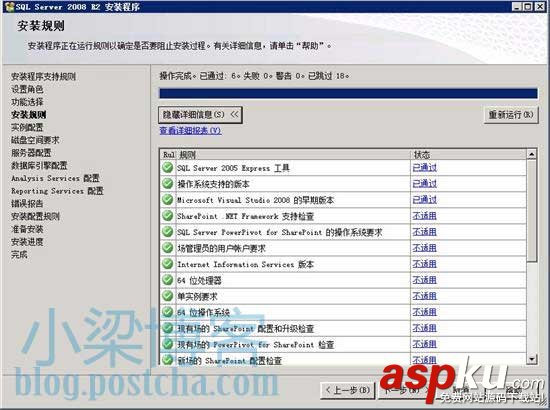Select 安装配置规则 step in sidebar
The image size is (550, 410).
point(35,216)
